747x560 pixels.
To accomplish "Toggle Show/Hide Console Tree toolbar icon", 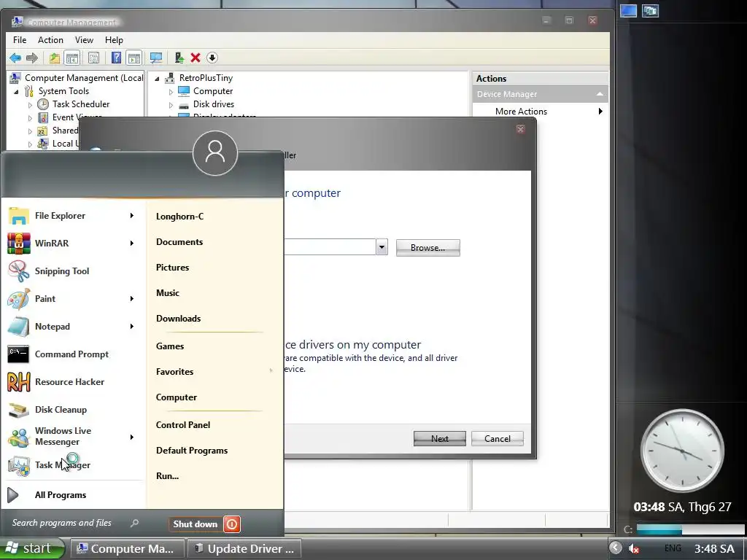I will pyautogui.click(x=72, y=58).
